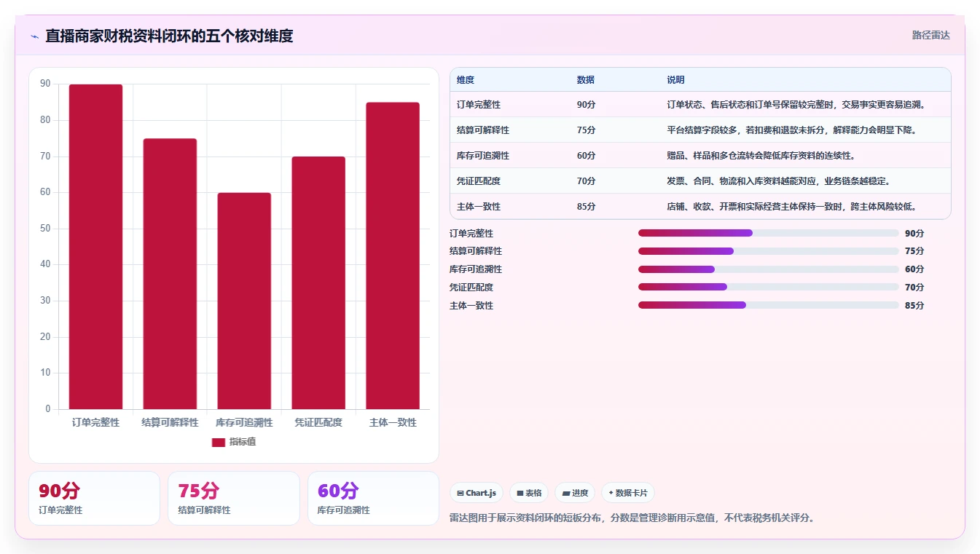Click the 凭证匹配度 x-axis label
The height and width of the screenshot is (554, 980).
pos(318,422)
